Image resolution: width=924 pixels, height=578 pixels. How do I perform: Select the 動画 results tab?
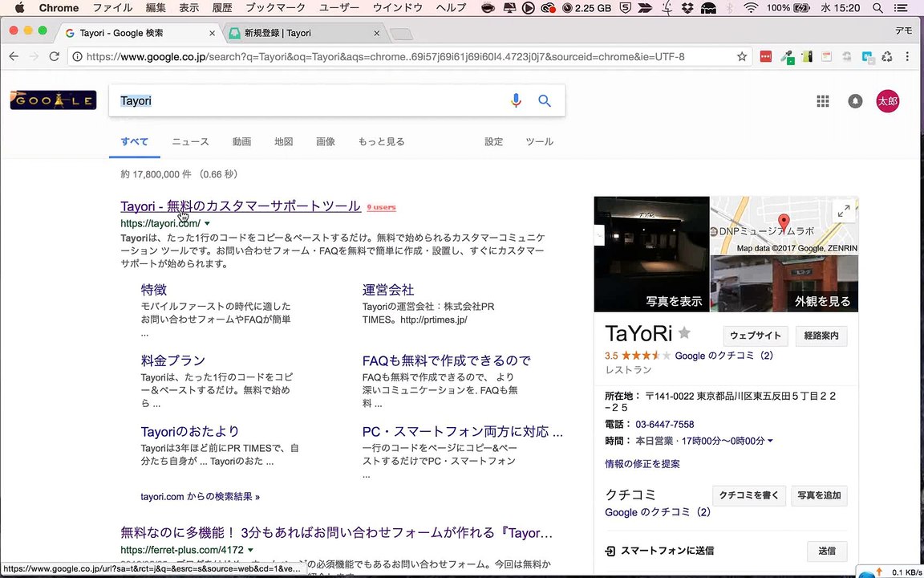point(241,141)
